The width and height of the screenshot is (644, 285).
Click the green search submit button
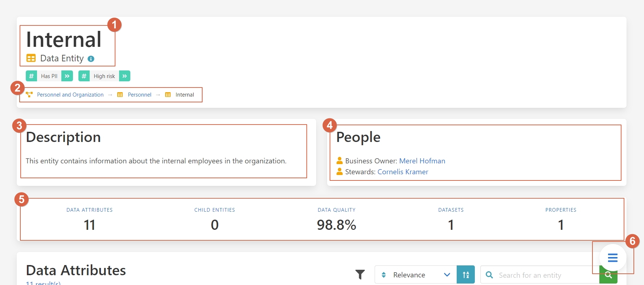point(608,275)
